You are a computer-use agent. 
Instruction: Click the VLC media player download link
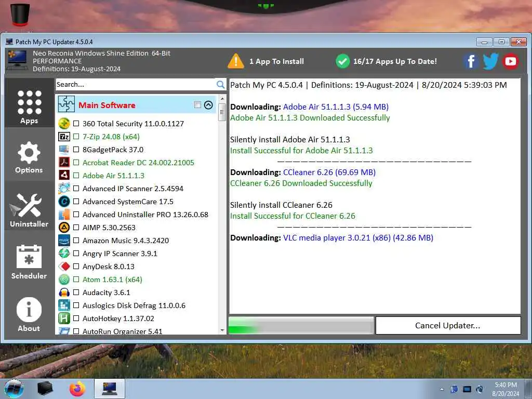[358, 238]
